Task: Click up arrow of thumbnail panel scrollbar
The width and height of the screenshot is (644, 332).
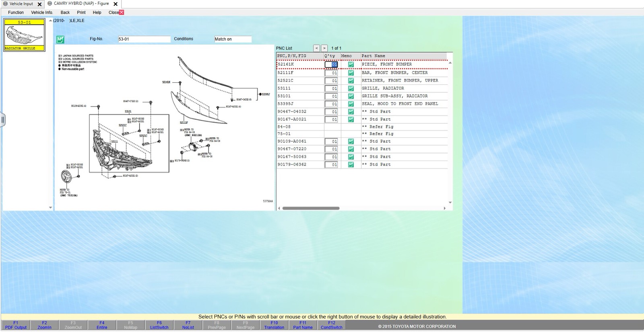Action: click(50, 20)
